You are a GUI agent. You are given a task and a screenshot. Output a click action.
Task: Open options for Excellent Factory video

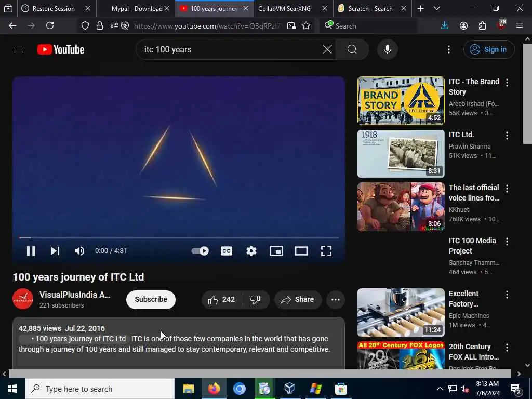coord(507,294)
